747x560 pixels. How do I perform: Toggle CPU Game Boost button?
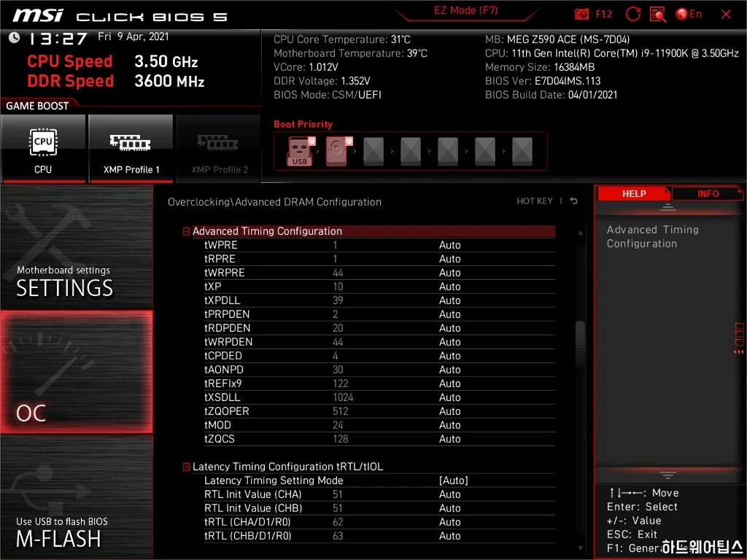point(43,148)
